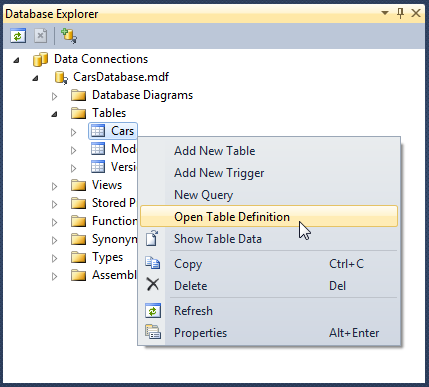Click the Views folder icon
Image resolution: width=429 pixels, height=387 pixels.
pyautogui.click(x=79, y=185)
